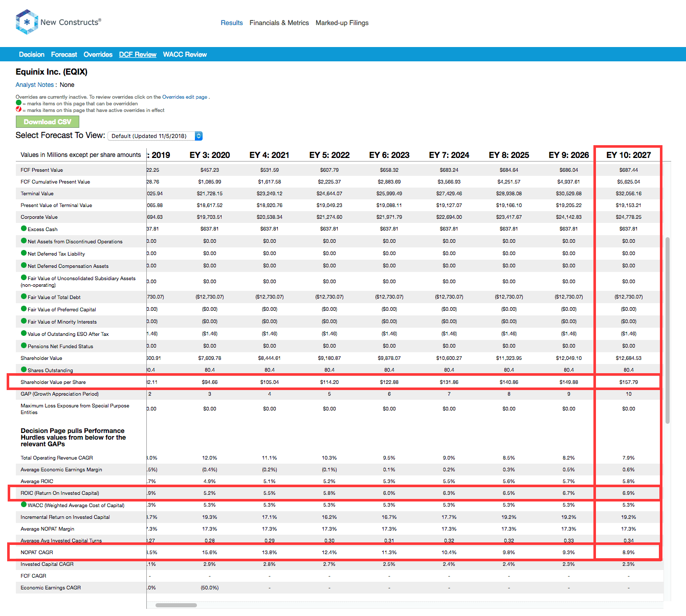686x616 pixels.
Task: Open the Overrides edit page link
Action: [185, 97]
